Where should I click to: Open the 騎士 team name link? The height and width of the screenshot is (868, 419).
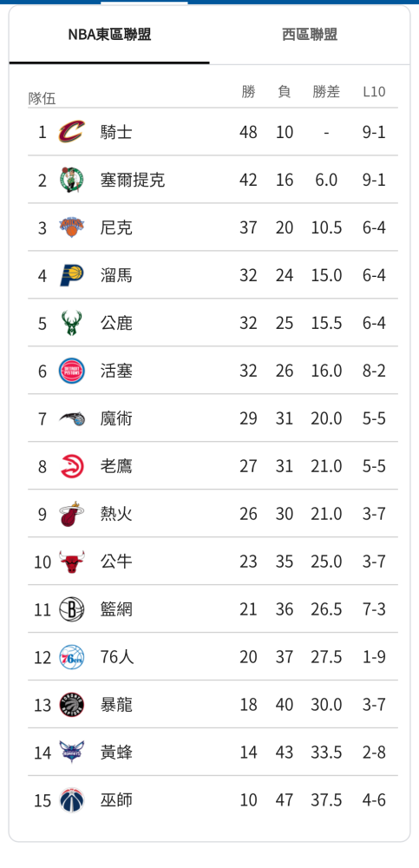click(x=116, y=132)
